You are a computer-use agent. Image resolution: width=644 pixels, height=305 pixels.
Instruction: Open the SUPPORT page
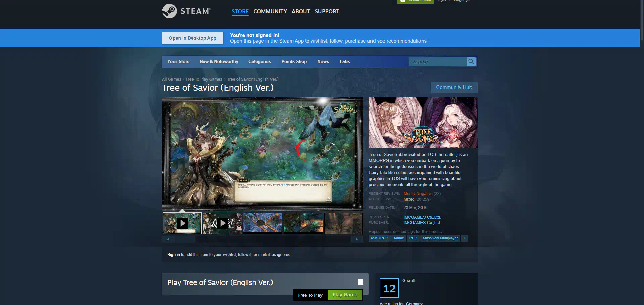point(327,11)
